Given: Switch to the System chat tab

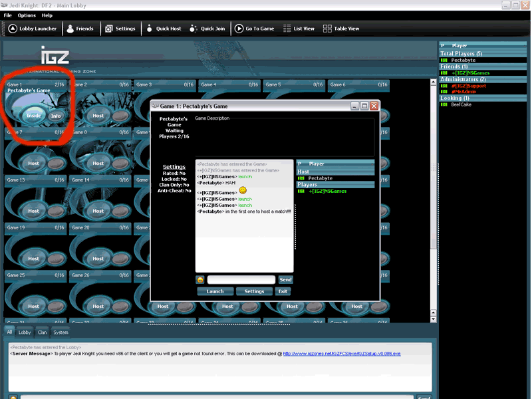Looking at the screenshot, I should pyautogui.click(x=61, y=332).
